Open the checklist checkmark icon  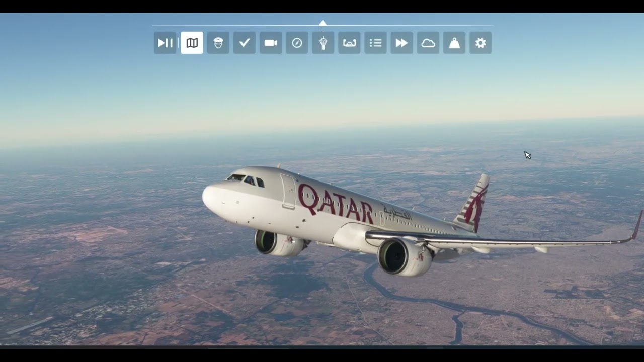click(x=244, y=43)
